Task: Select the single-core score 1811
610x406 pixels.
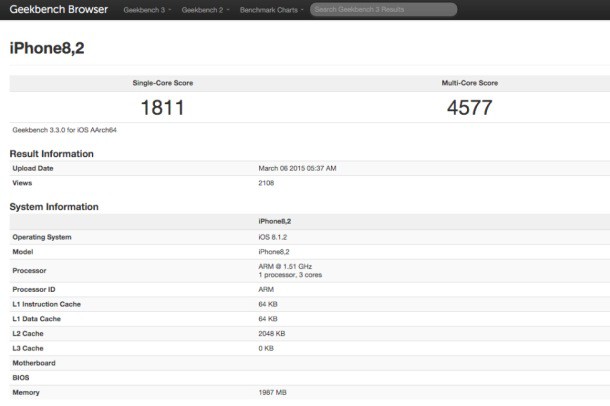Action: 162,108
